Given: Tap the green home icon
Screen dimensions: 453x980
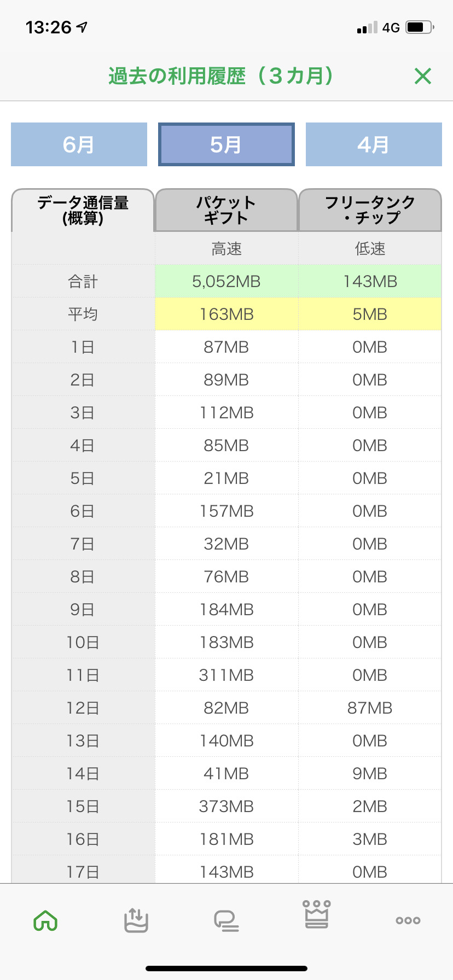Looking at the screenshot, I should pyautogui.click(x=45, y=920).
